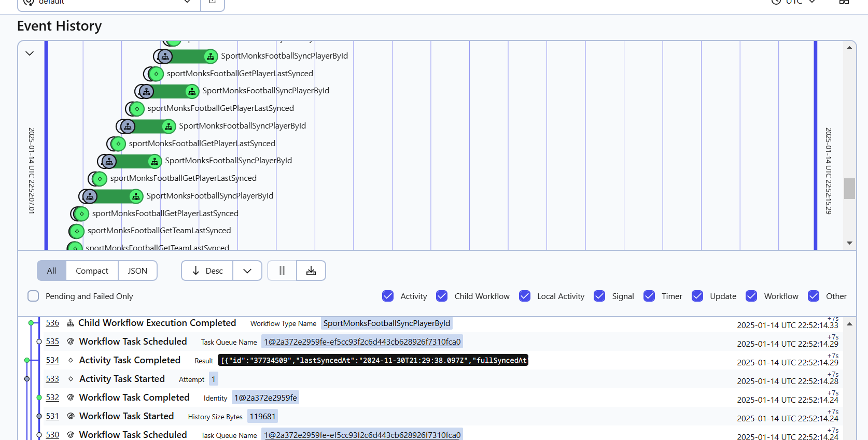Viewport: 868px width, 440px height.
Task: Click the fourth SportMonksFootballSyncPlayerById completed node
Action: point(155,162)
